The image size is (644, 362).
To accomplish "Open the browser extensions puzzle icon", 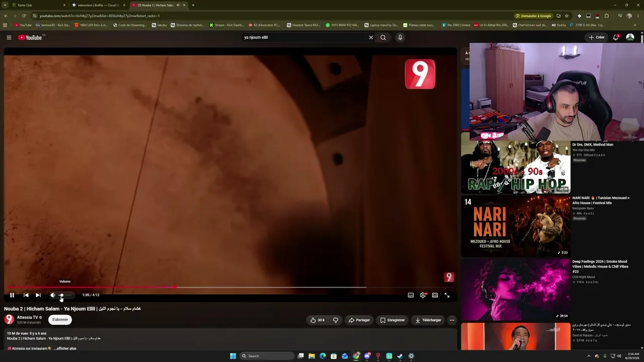I will 606,16.
